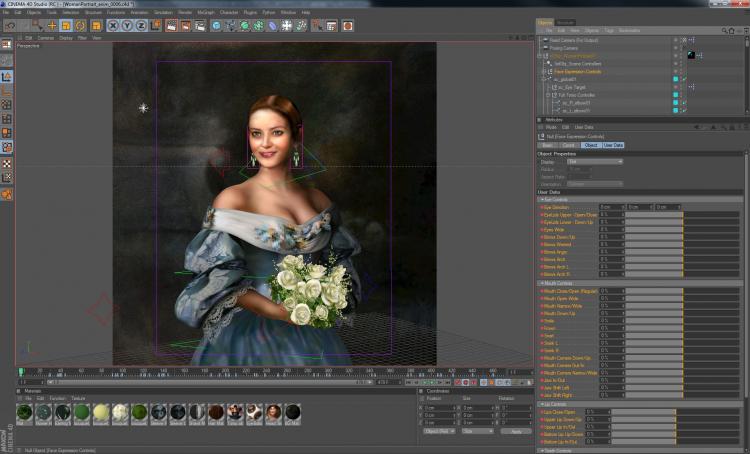Switch to the User Data tab
This screenshot has width=750, height=454.
(x=612, y=145)
